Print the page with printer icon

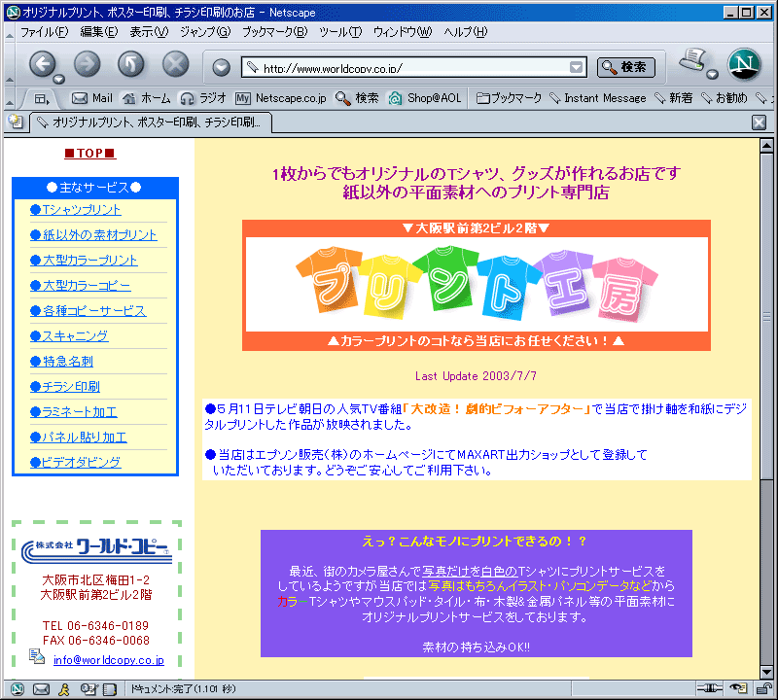point(692,59)
